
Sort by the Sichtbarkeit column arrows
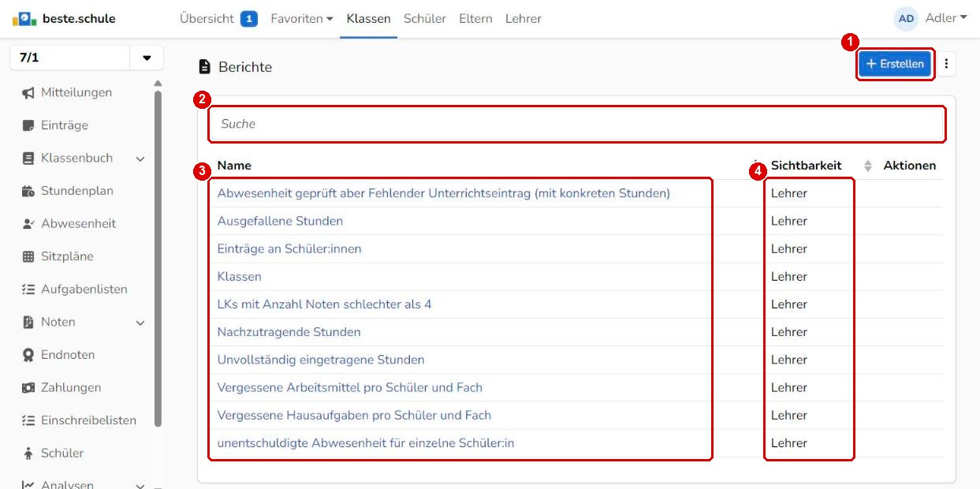[x=868, y=166]
